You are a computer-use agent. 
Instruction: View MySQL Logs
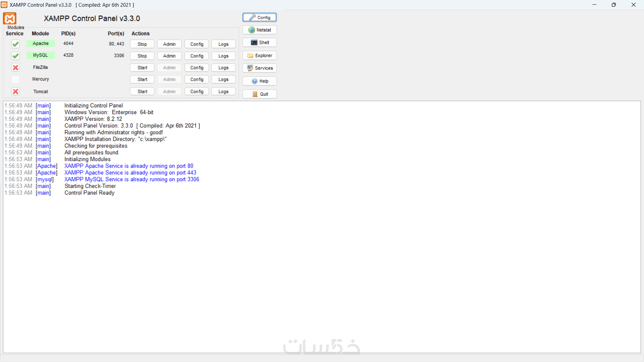224,56
